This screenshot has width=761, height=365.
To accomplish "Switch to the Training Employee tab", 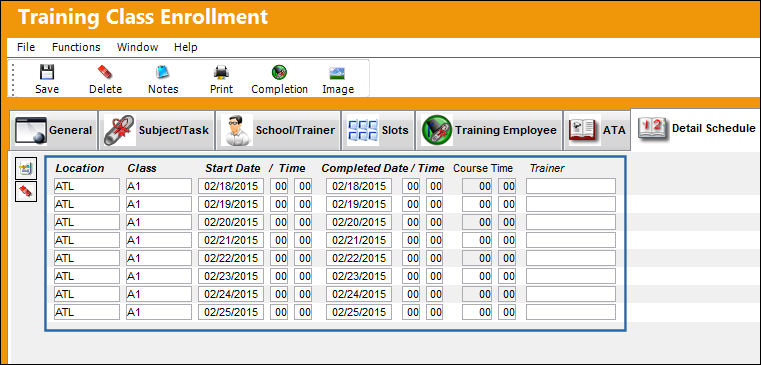I will (x=489, y=130).
